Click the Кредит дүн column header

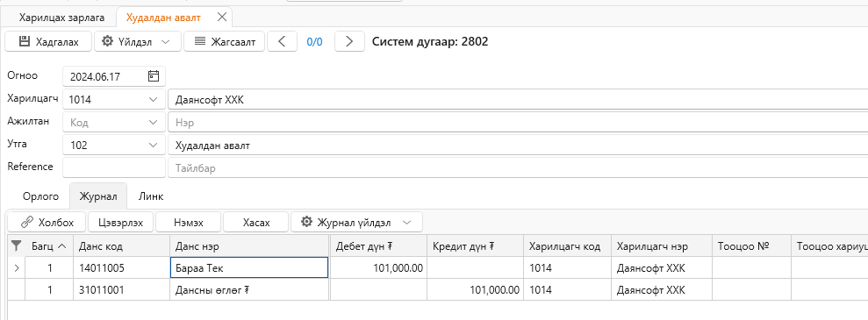[x=476, y=245]
